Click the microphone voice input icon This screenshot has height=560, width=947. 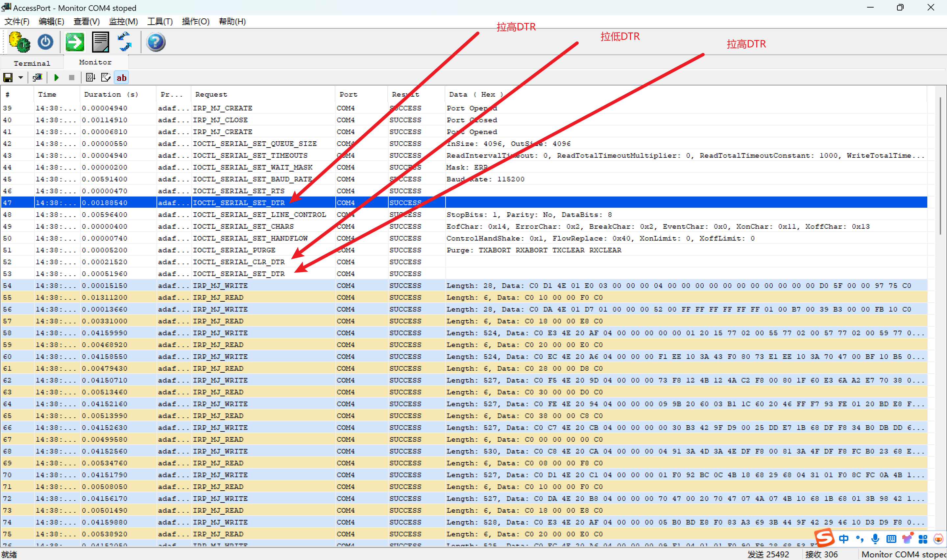[875, 539]
